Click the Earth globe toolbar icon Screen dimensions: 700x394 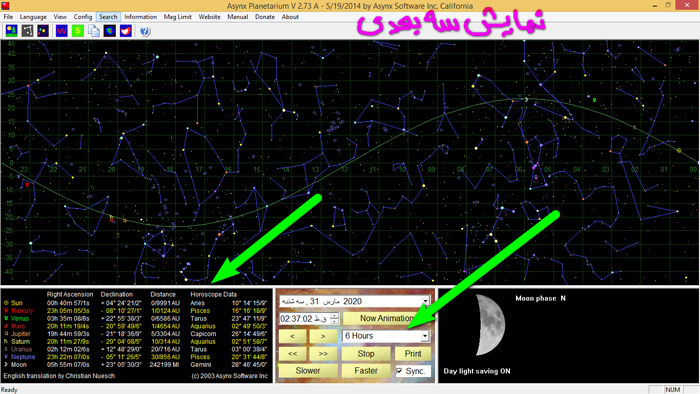point(110,31)
